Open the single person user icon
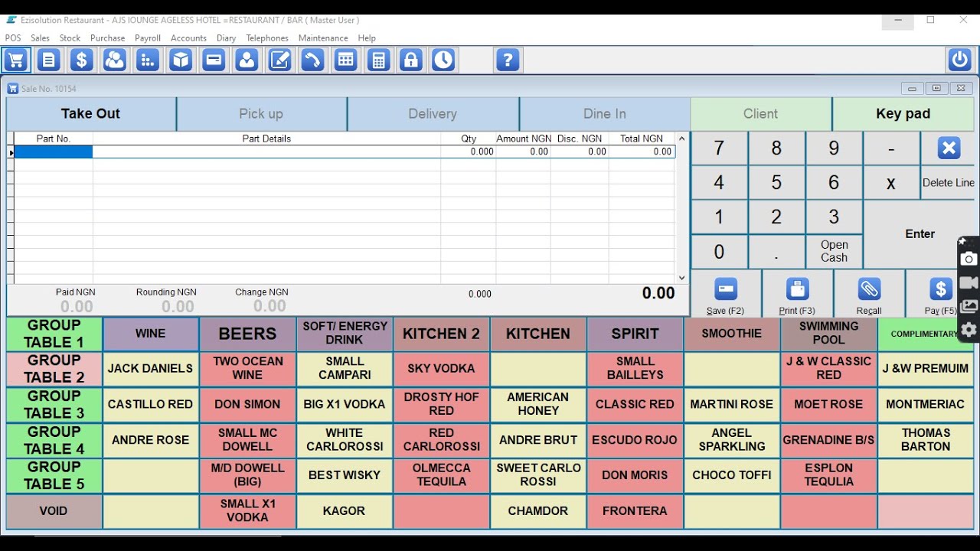Viewport: 980px width, 551px height. point(247,60)
